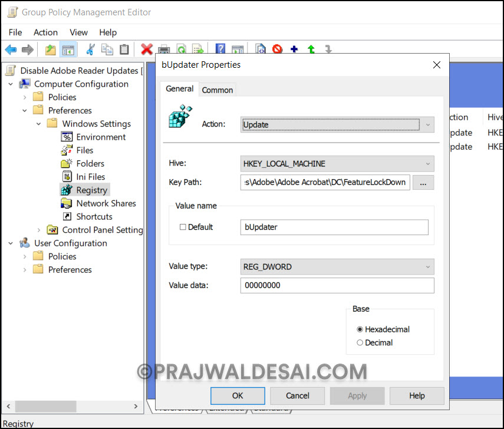
Task: Open the Hive dropdown HKEY_LOCAL_MACHINE
Action: pyautogui.click(x=337, y=164)
